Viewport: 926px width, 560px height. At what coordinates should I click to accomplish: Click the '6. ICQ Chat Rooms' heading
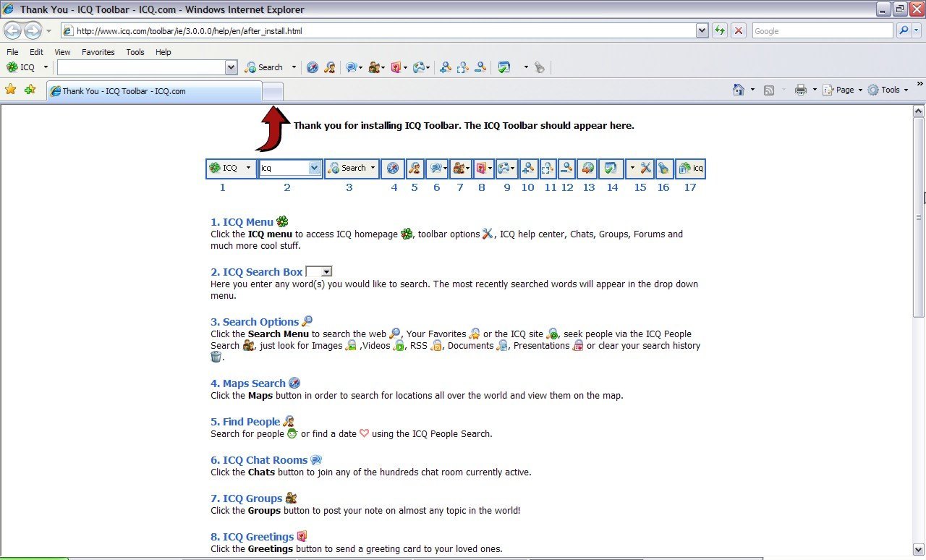coord(259,460)
